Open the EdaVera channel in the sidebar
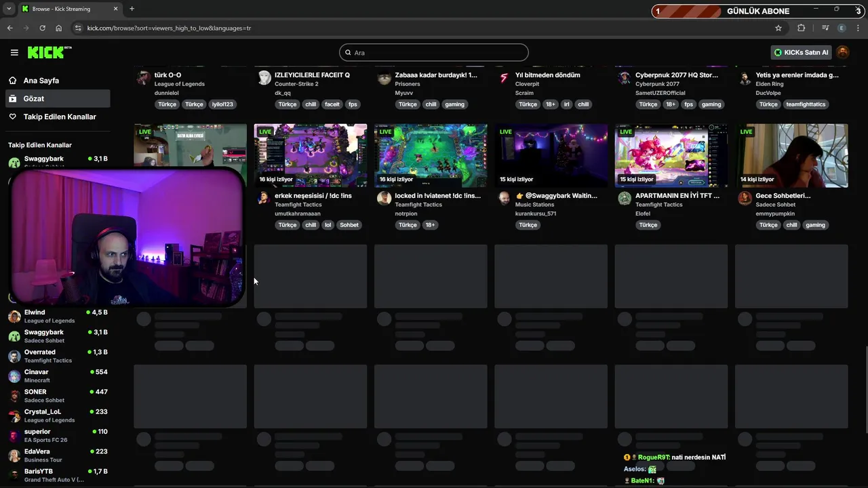Image resolution: width=868 pixels, height=488 pixels. [58, 455]
